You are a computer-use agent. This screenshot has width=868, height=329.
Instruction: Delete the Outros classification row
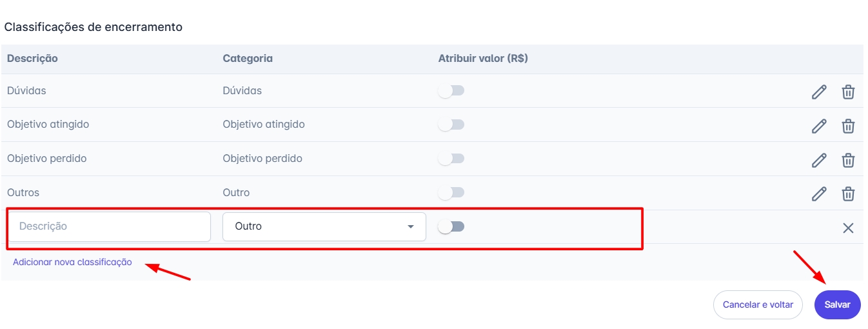pos(849,194)
